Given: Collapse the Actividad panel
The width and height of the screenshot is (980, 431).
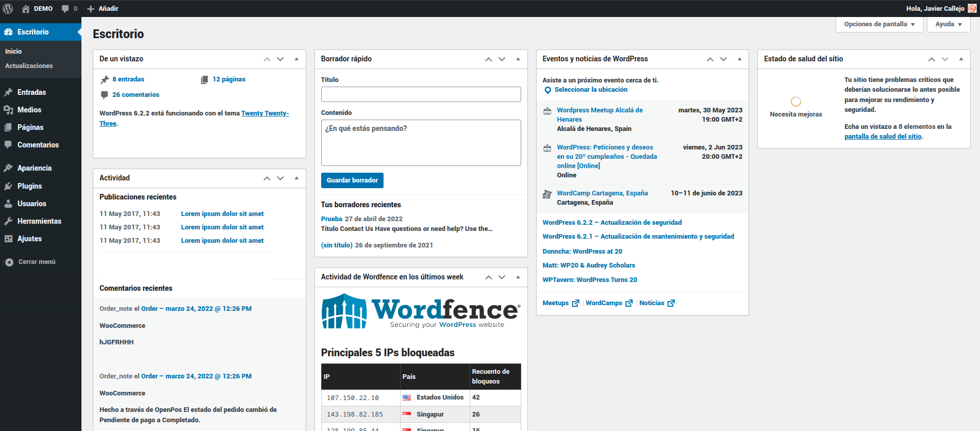Looking at the screenshot, I should click(x=296, y=178).
